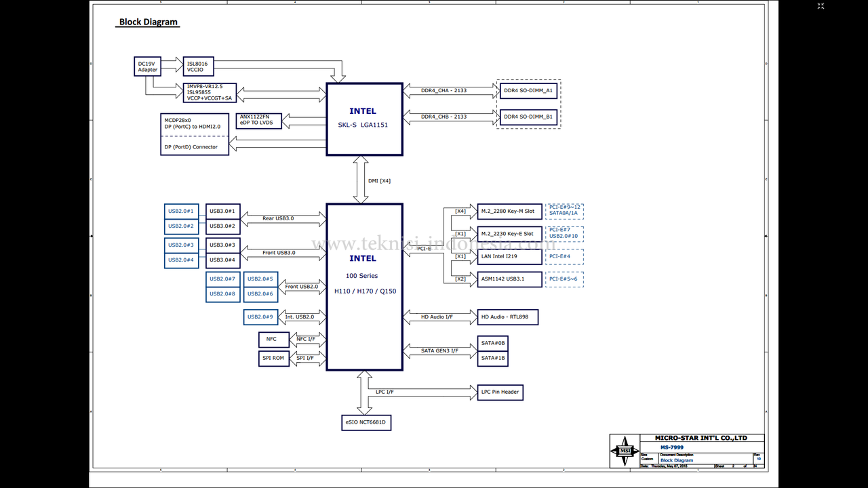Image resolution: width=868 pixels, height=488 pixels.
Task: Click the 'DDR4_CHA - 2133' label
Action: point(443,90)
